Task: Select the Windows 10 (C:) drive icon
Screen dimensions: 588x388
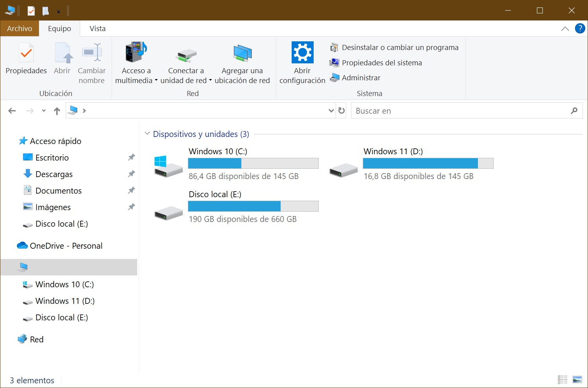Action: (168, 166)
